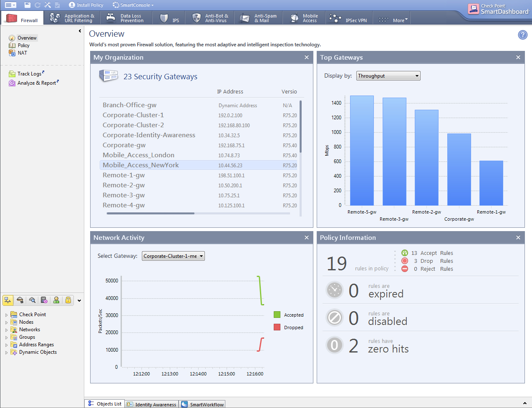
Task: Select the Users and Administrators icon
Action: pyautogui.click(x=56, y=300)
